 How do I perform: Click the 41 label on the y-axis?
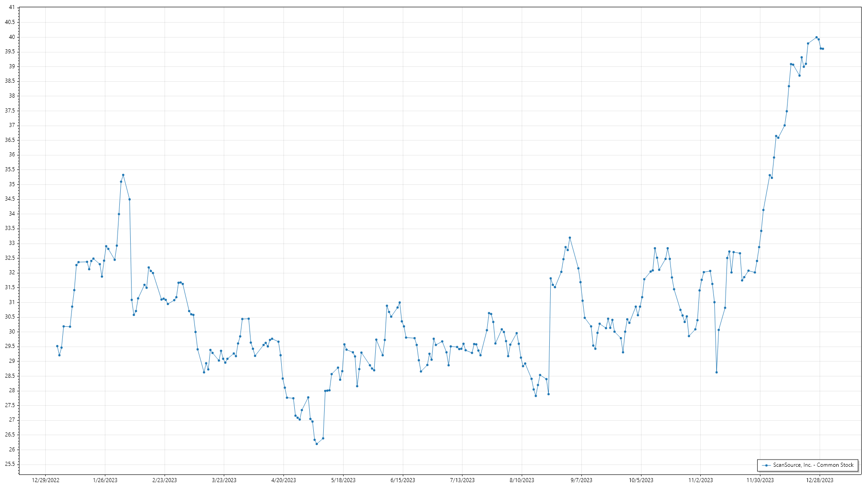tap(11, 8)
